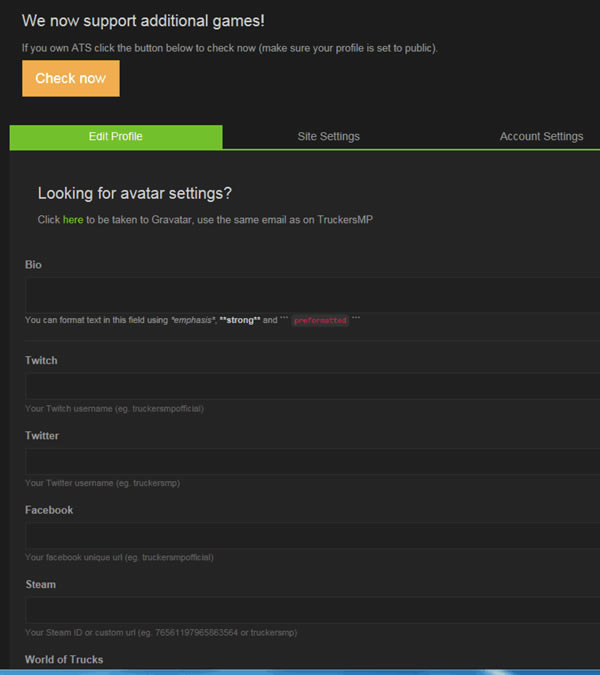Follow the green 'here' Gravatar link
This screenshot has width=600, height=675.
coord(73,220)
